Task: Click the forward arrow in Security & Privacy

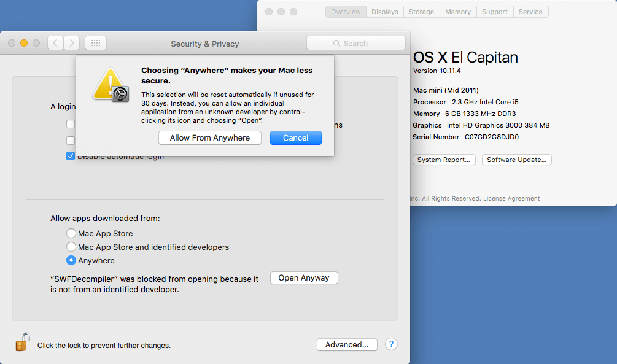Action: [72, 43]
